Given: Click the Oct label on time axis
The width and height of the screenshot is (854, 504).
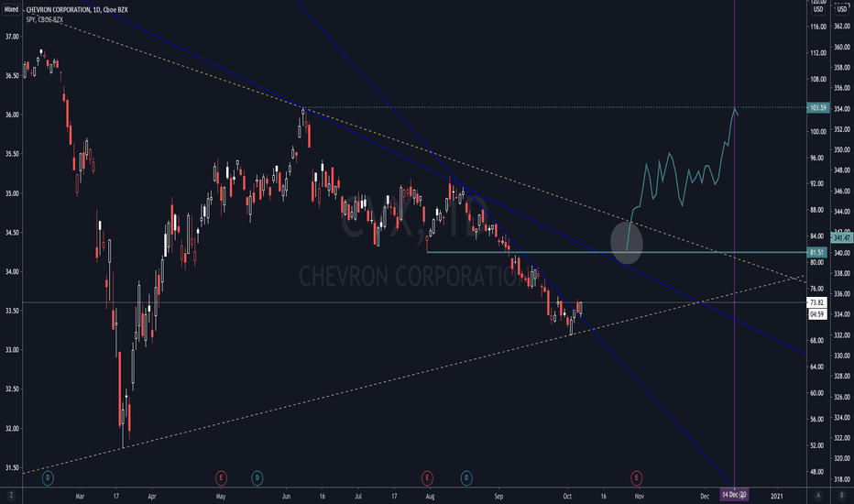Looking at the screenshot, I should pos(567,496).
